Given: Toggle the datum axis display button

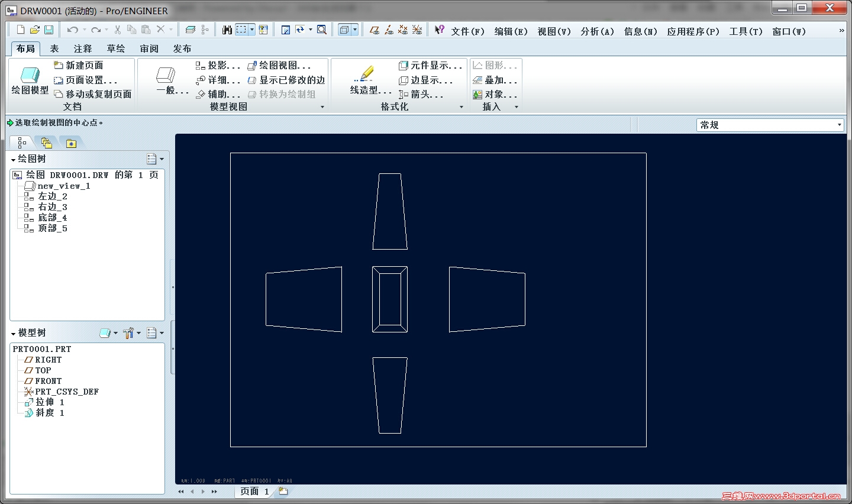Looking at the screenshot, I should (x=390, y=29).
